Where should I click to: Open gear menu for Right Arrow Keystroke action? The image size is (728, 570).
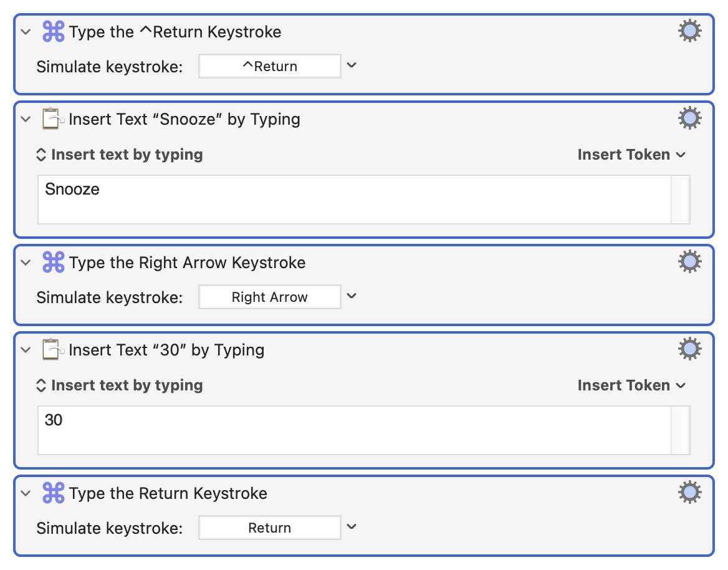[689, 262]
